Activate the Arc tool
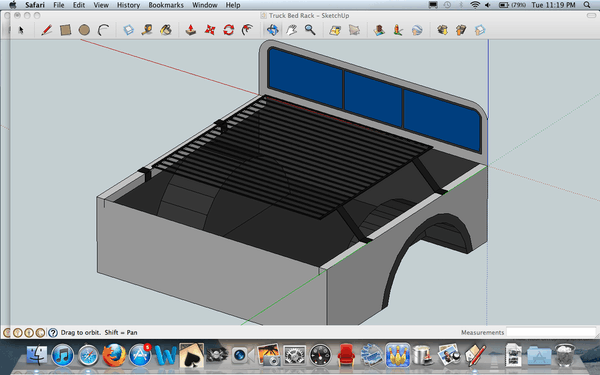Image resolution: width=600 pixels, height=375 pixels. (103, 30)
